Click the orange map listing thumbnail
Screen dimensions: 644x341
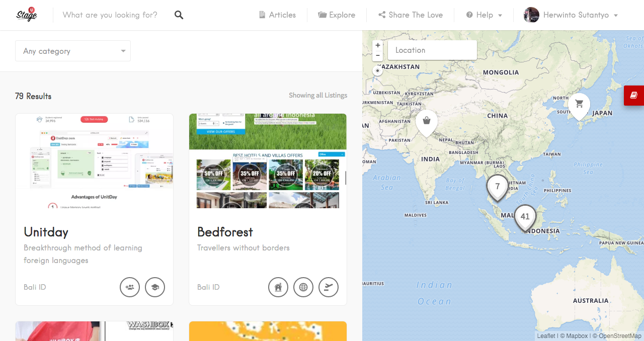[268, 331]
